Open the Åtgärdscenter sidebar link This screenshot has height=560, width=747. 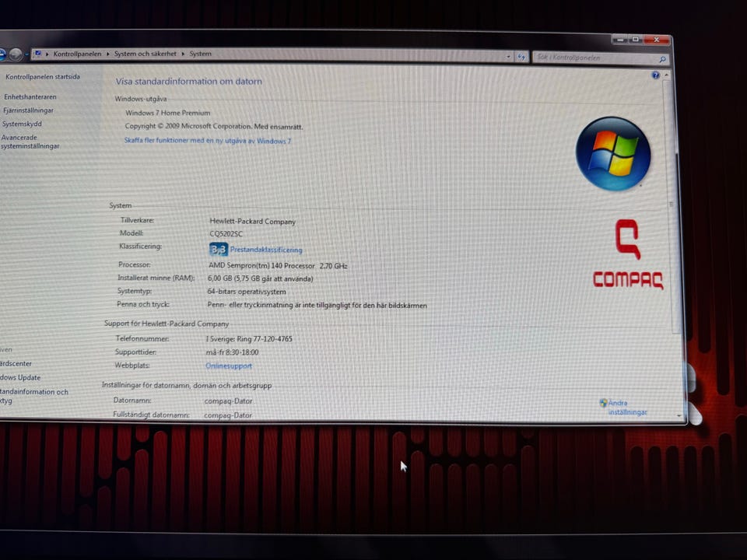16,364
